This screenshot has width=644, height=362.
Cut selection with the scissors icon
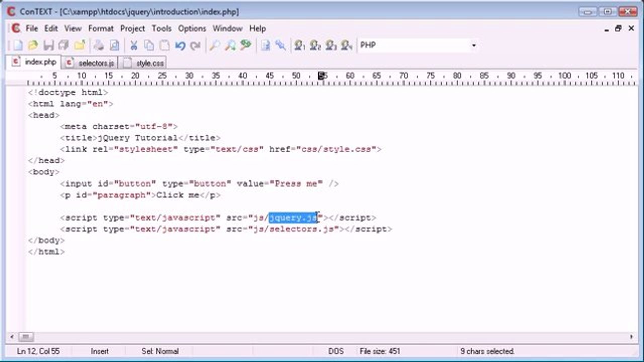click(134, 45)
